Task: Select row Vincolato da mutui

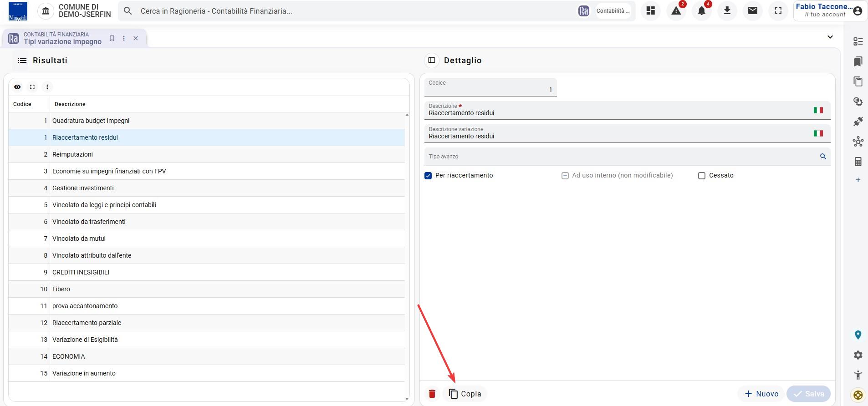Action: 207,239
